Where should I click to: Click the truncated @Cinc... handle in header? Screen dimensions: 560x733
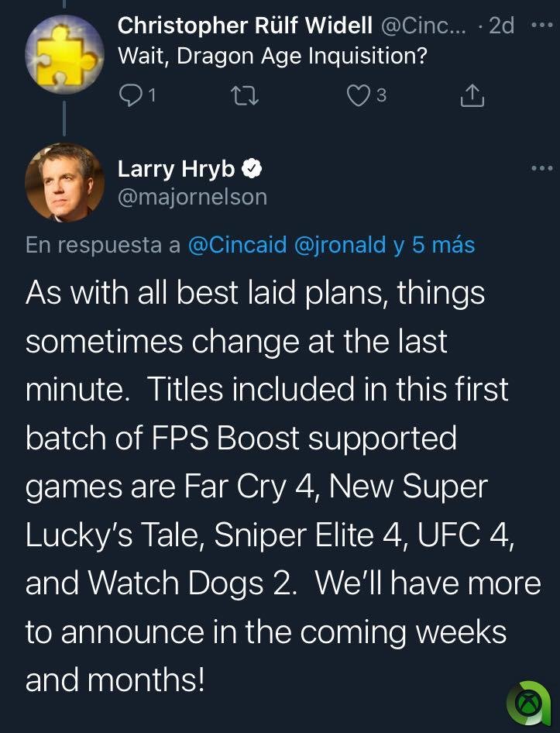[424, 26]
